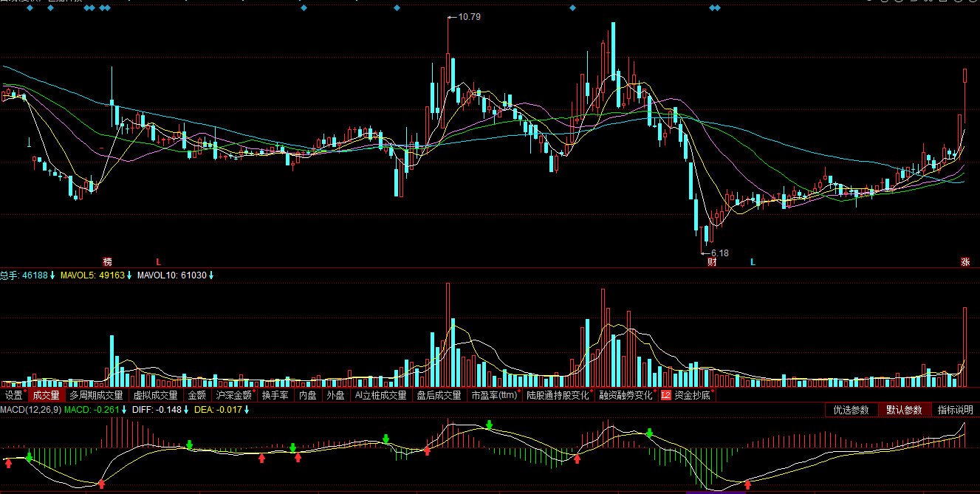Click the rightmost green sell arrow on MACD
Image resolution: width=980 pixels, height=494 pixels.
coord(650,433)
